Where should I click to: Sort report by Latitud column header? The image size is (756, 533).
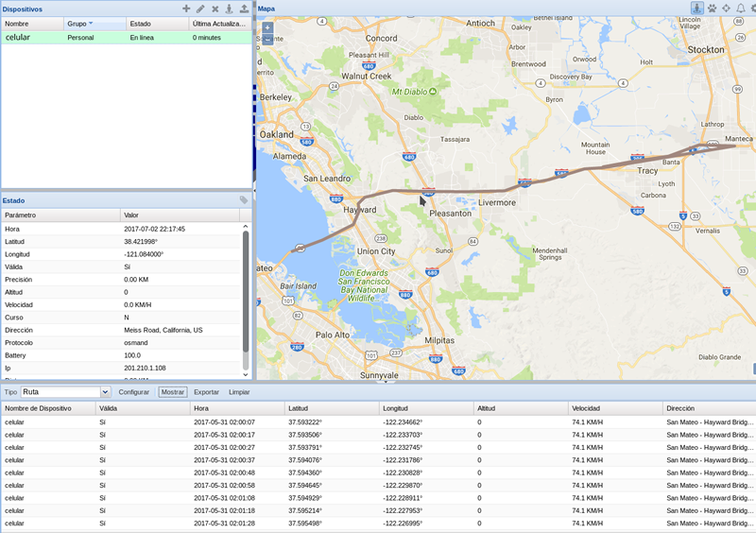(x=332, y=408)
